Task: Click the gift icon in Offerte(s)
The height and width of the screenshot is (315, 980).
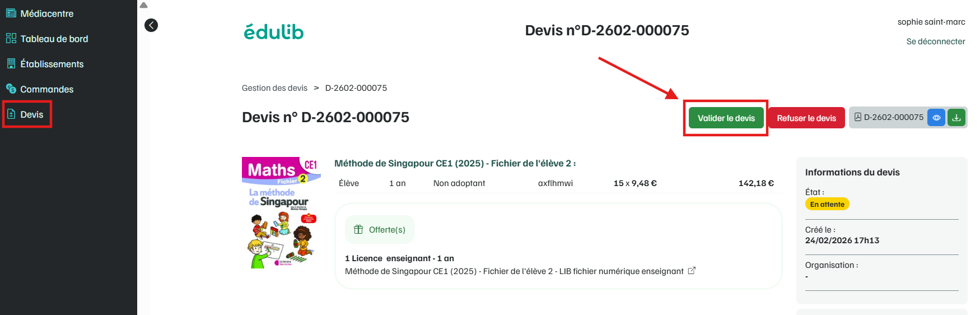Action: 358,229
